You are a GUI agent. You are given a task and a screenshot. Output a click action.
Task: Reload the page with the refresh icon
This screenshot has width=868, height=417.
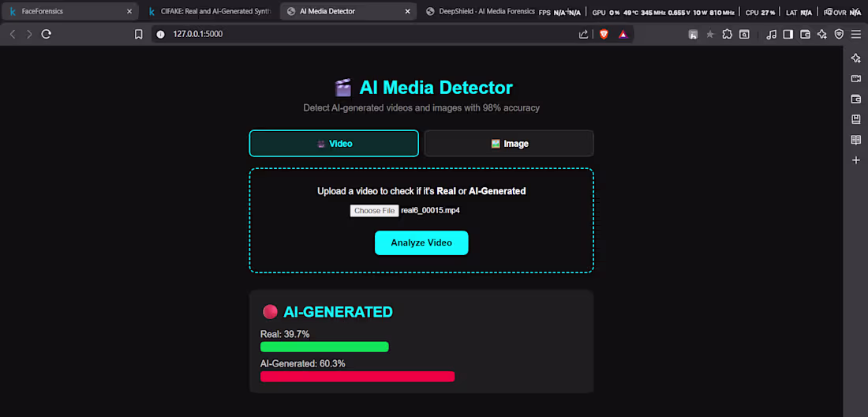pyautogui.click(x=47, y=34)
